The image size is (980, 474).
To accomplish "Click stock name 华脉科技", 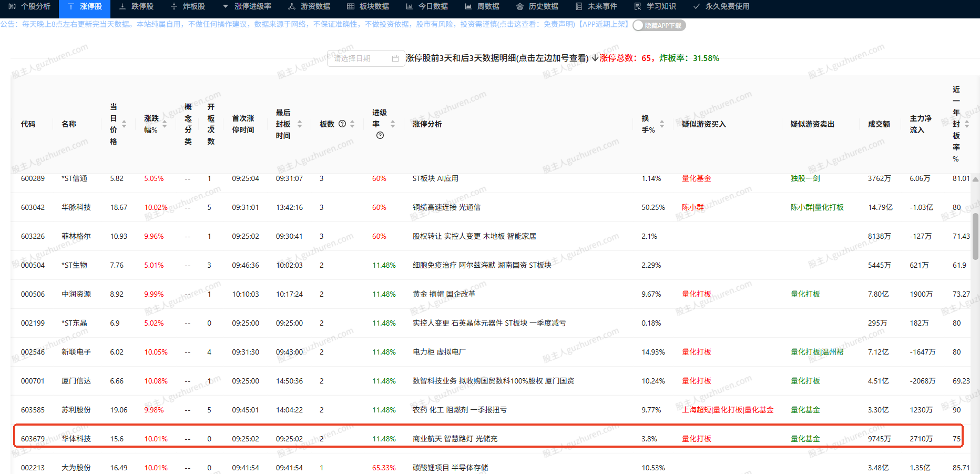I will point(76,207).
